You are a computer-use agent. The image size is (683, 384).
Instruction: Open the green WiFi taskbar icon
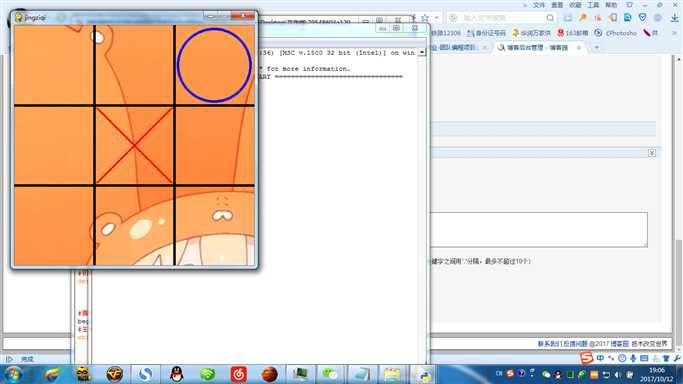click(207, 374)
